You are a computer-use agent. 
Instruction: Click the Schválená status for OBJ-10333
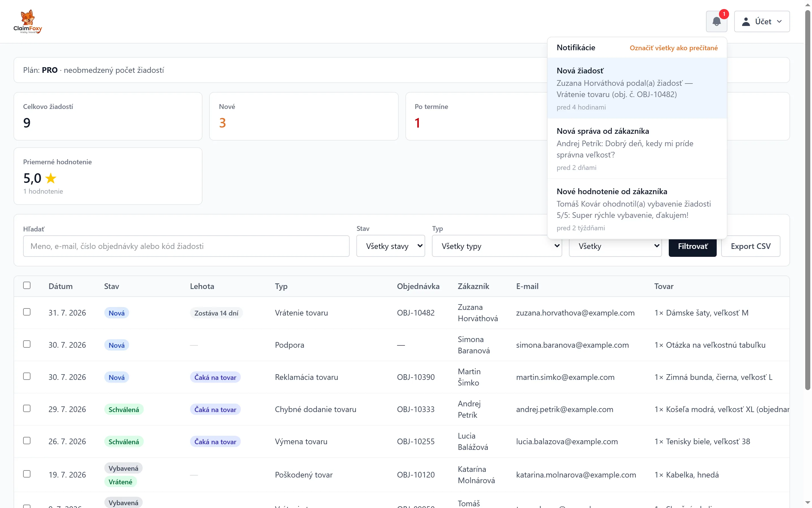click(x=123, y=409)
